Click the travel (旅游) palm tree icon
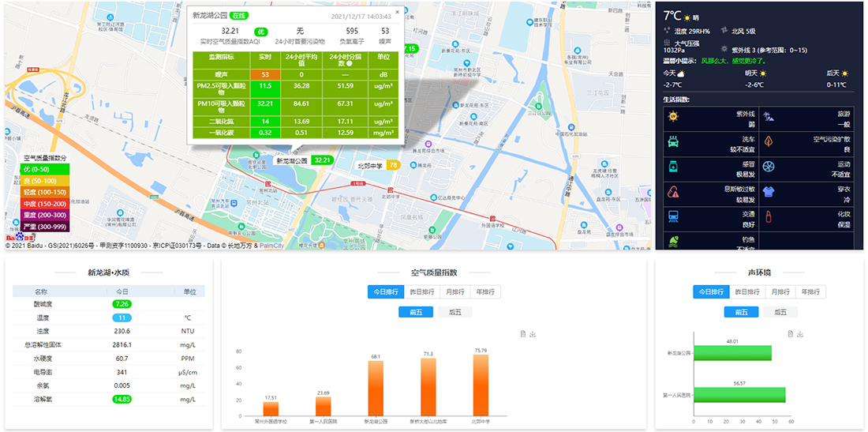Screen dimensions: 868x432 (x=769, y=117)
